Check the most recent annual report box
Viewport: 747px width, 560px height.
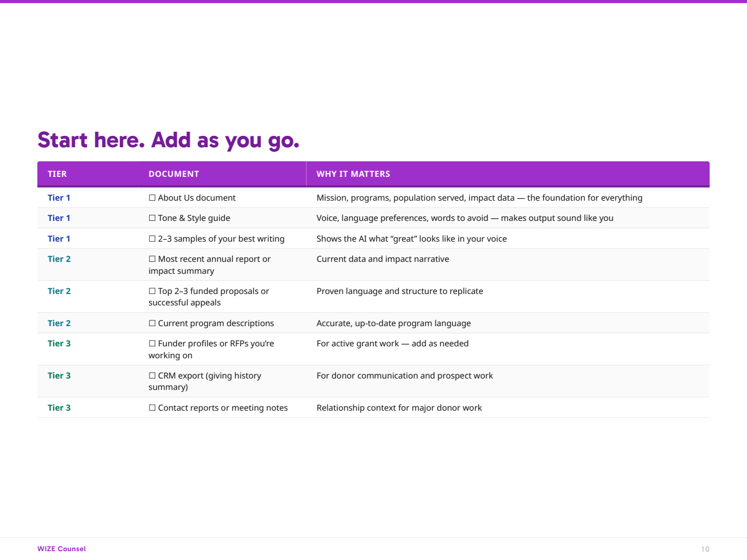point(152,259)
